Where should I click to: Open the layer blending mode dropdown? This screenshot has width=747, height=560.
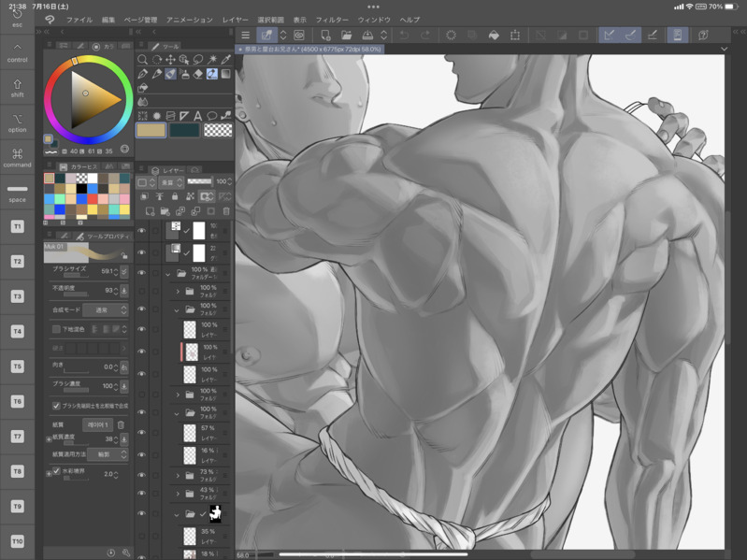(171, 182)
